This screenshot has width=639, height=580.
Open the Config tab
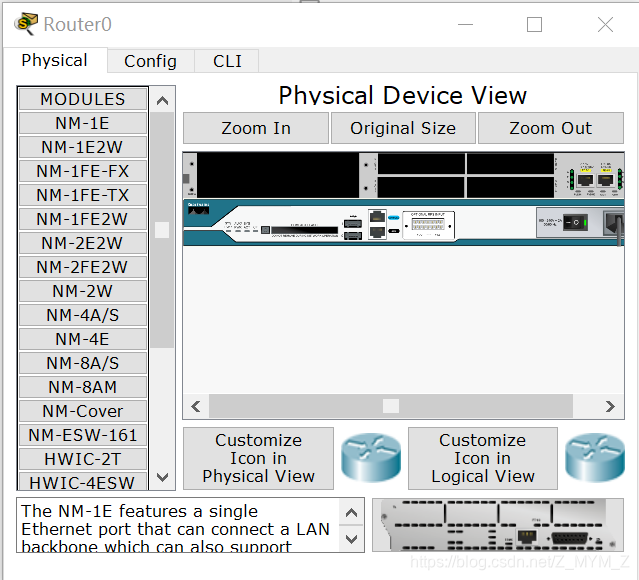point(150,61)
